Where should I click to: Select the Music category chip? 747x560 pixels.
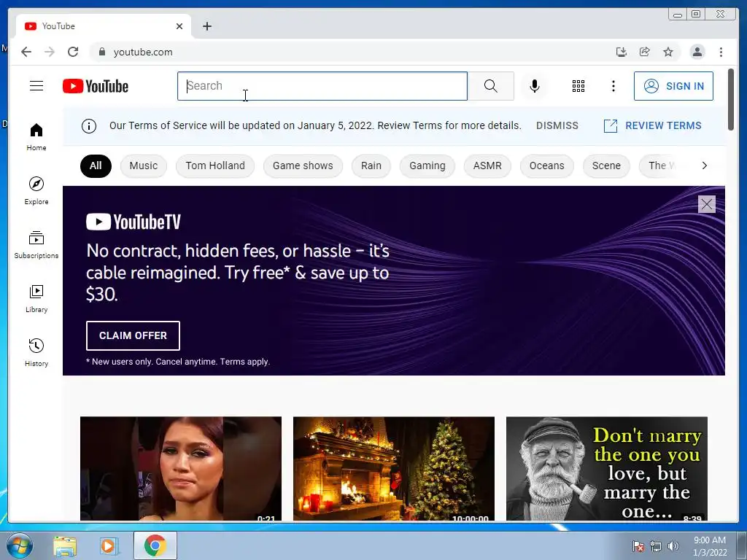point(144,166)
